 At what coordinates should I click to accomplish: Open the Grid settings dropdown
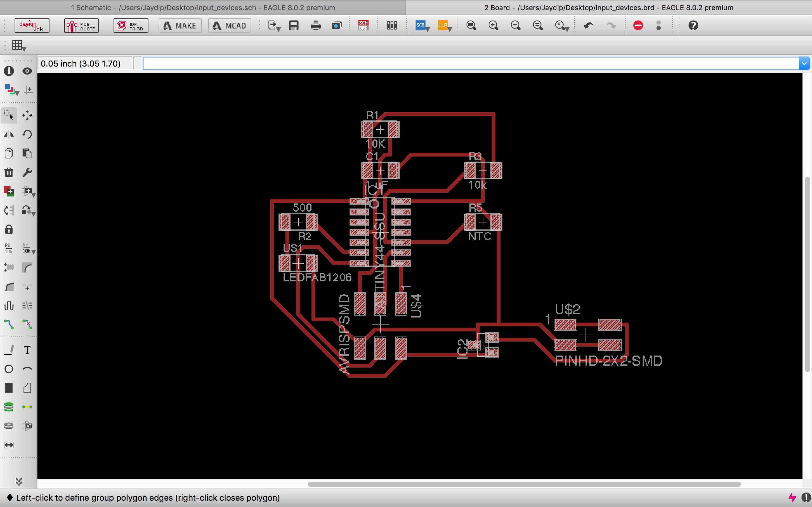[18, 46]
